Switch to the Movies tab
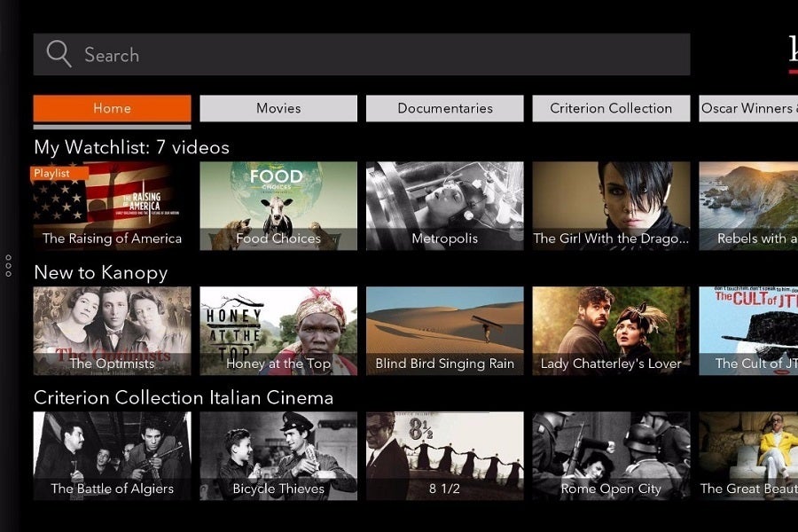Screen dimensions: 798x532 coord(278,108)
